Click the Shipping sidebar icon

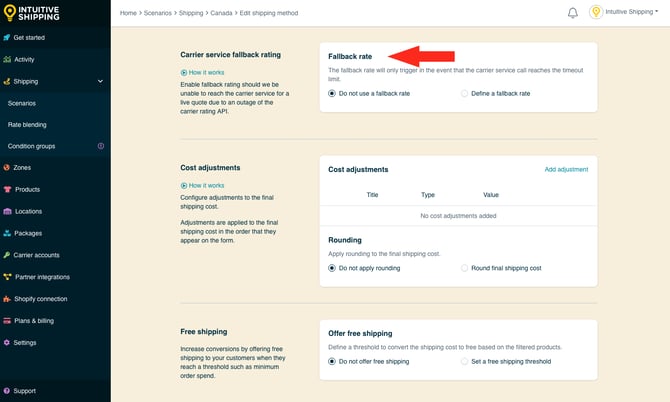point(6,81)
